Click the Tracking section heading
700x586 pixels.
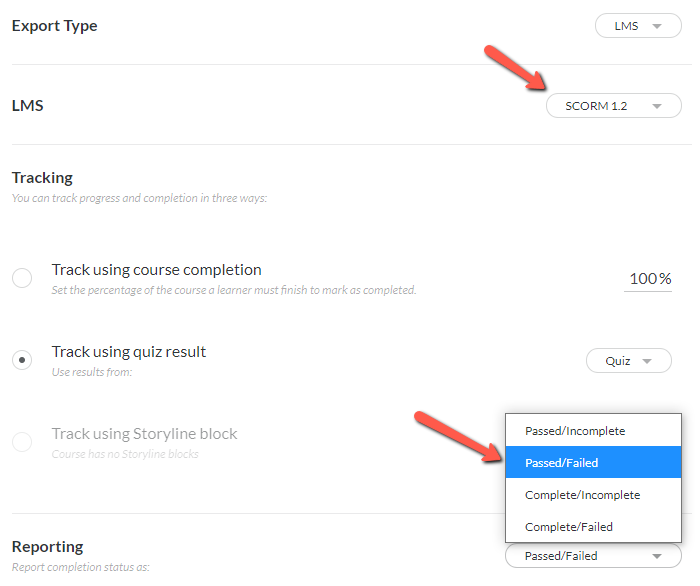pos(42,178)
